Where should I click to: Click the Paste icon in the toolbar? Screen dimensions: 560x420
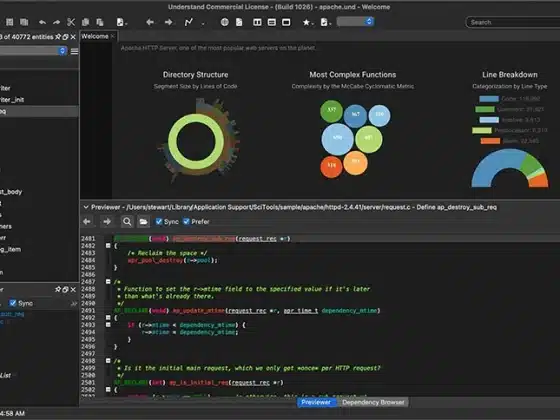point(100,22)
